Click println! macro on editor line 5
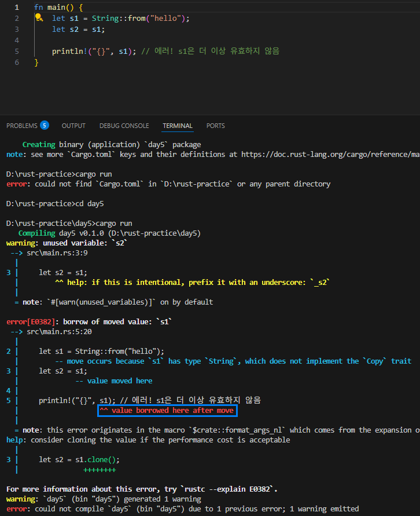Viewport: 420px width, 516px height. (69, 52)
